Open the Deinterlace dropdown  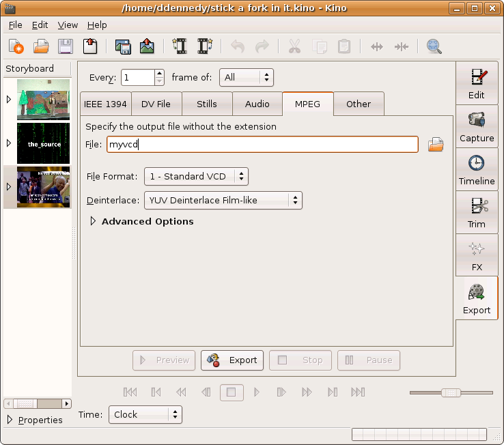point(223,200)
